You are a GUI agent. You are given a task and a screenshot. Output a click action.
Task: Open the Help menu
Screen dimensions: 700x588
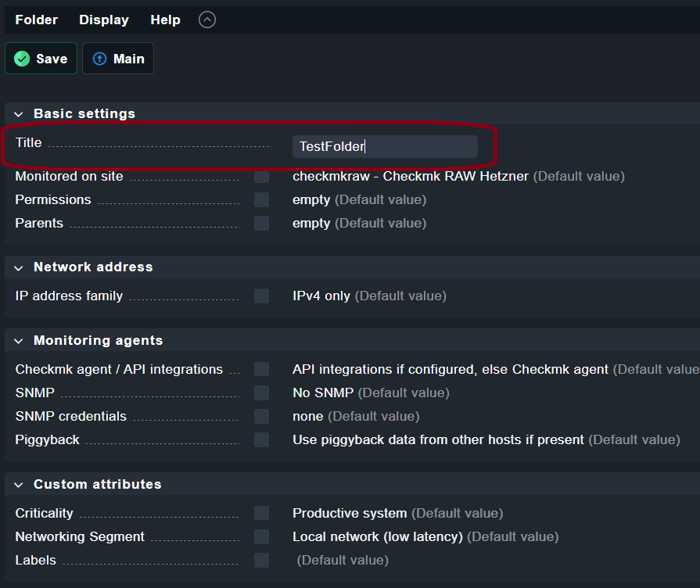pyautogui.click(x=165, y=20)
